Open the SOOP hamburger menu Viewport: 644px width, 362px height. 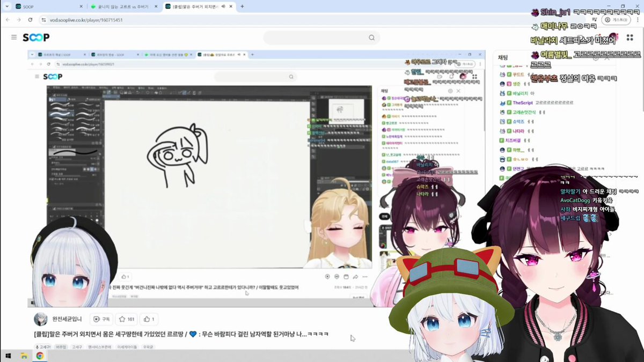13,38
